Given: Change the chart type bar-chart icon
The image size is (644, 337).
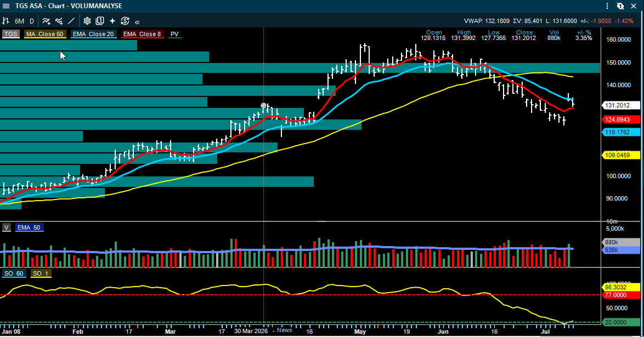Looking at the screenshot, I should (5, 21).
